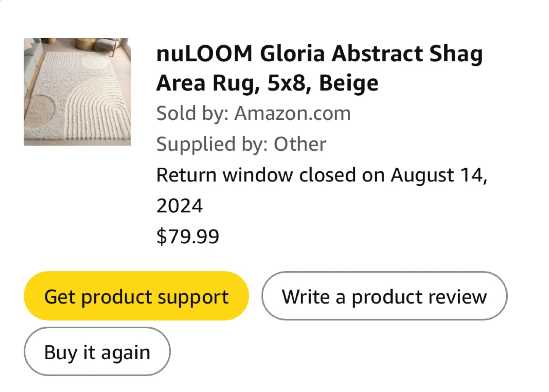Click August 14 in the return notice
This screenshot has height=392, width=549.
(x=438, y=175)
